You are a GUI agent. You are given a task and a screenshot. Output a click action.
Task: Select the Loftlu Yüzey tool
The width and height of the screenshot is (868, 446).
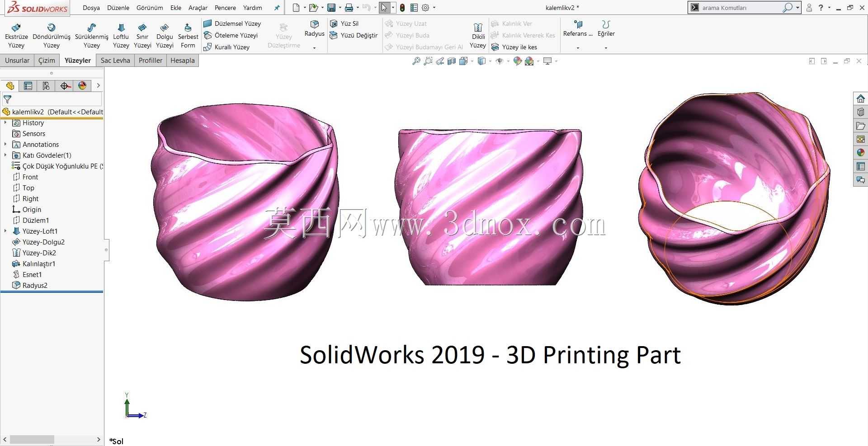(121, 36)
